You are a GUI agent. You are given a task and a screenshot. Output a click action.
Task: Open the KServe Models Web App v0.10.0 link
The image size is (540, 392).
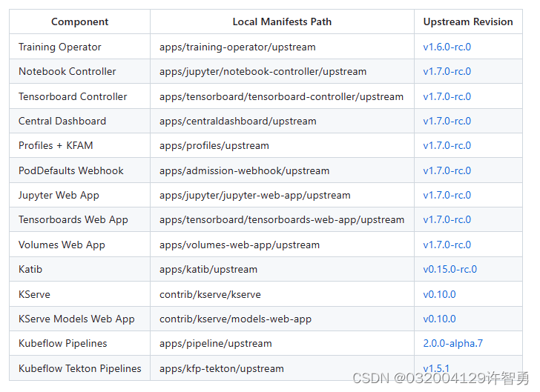pos(439,319)
